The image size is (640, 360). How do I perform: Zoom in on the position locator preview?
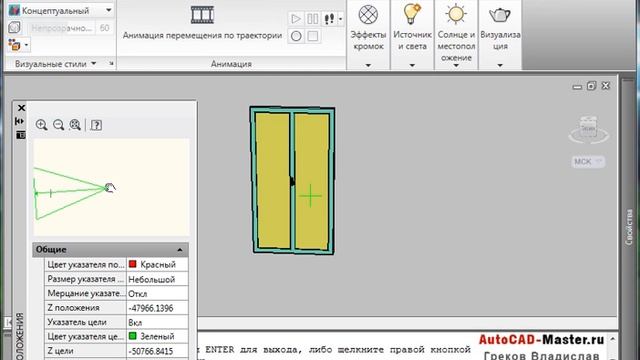point(41,125)
